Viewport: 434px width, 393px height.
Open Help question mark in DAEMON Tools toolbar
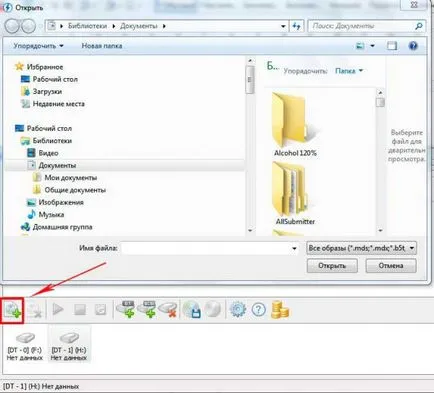[259, 310]
